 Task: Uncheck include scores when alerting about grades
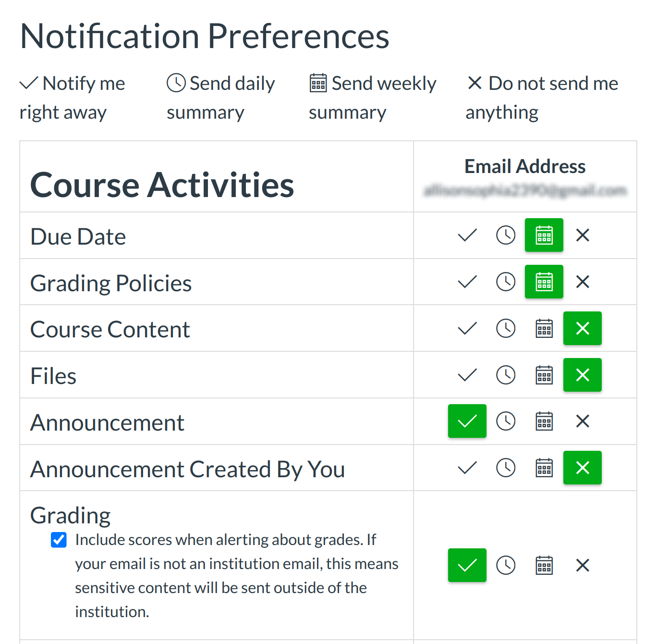pos(59,540)
